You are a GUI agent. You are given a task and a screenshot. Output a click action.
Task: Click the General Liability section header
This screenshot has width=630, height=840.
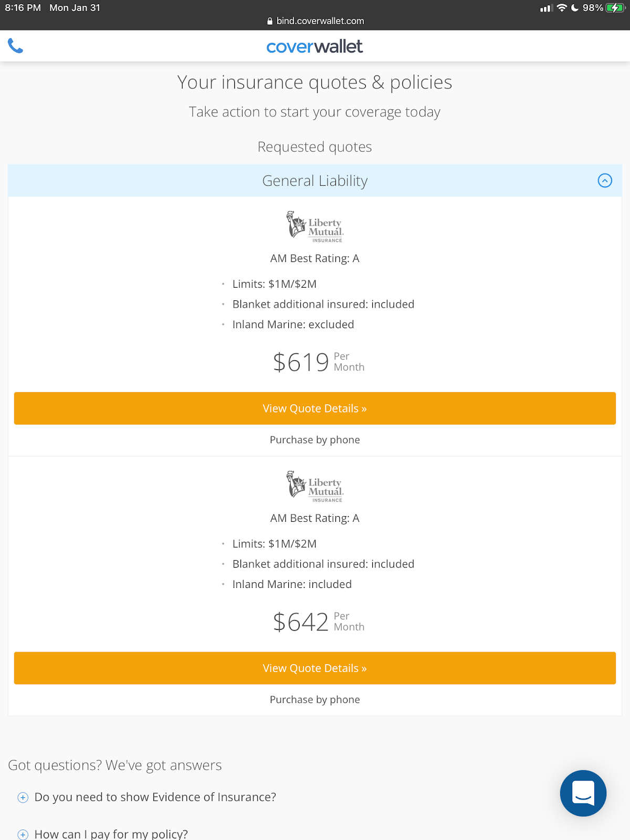314,181
